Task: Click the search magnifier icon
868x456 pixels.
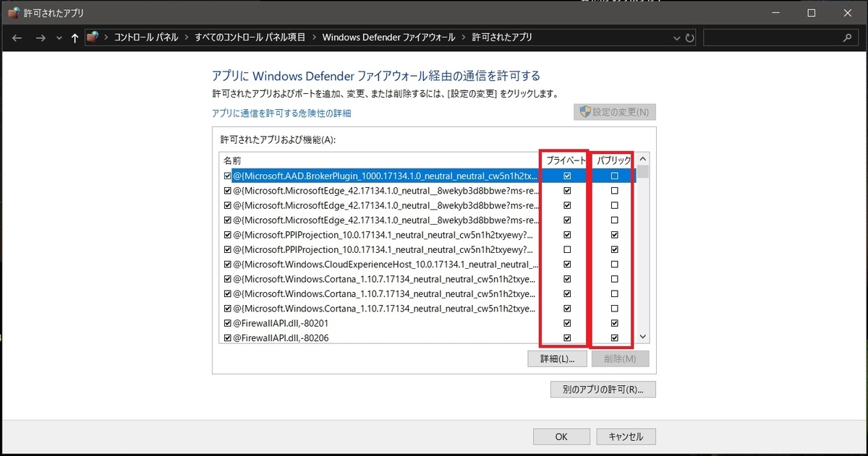Action: tap(846, 37)
